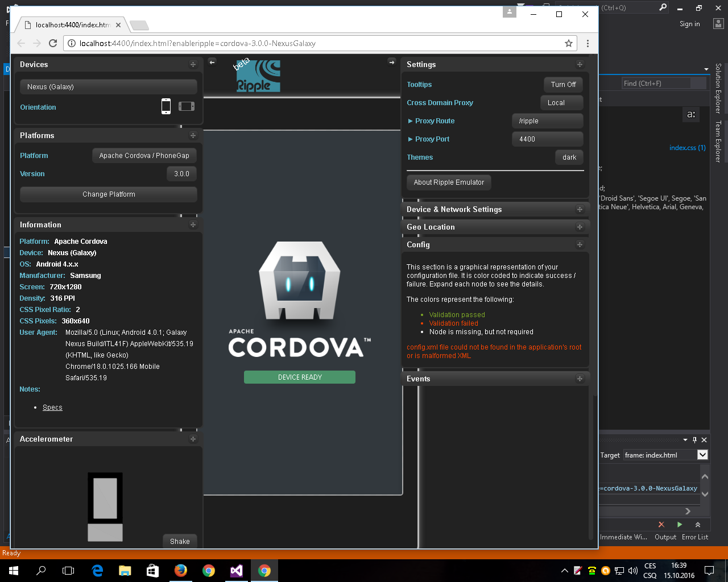Open the Nexus (Galaxy) device dropdown
Image resolution: width=728 pixels, height=582 pixels.
click(109, 87)
